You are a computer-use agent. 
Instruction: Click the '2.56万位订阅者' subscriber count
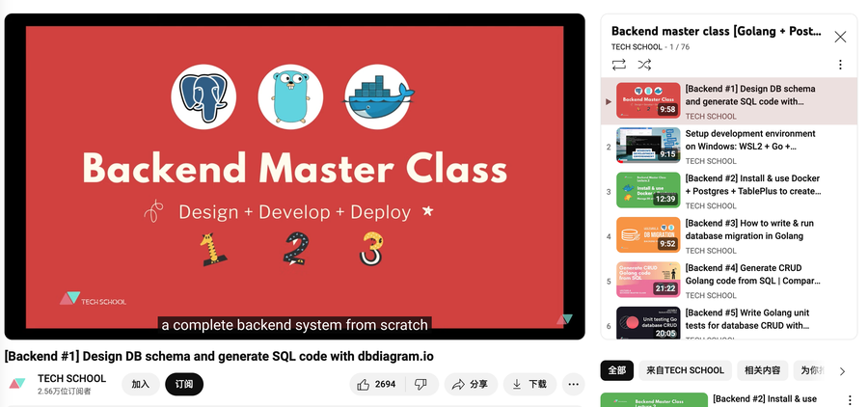point(65,391)
